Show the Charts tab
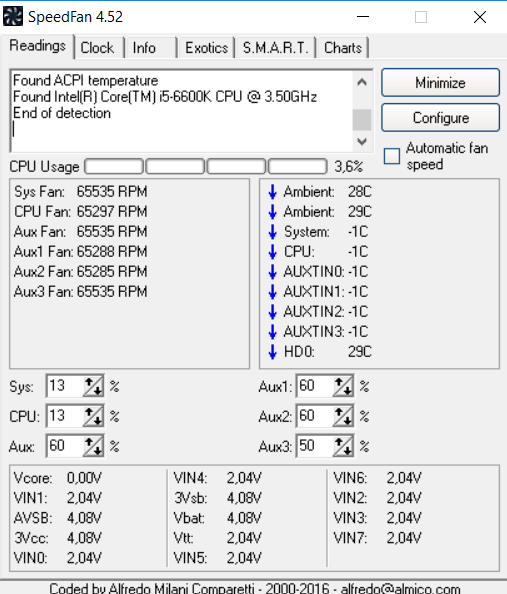The width and height of the screenshot is (507, 594). pyautogui.click(x=343, y=48)
